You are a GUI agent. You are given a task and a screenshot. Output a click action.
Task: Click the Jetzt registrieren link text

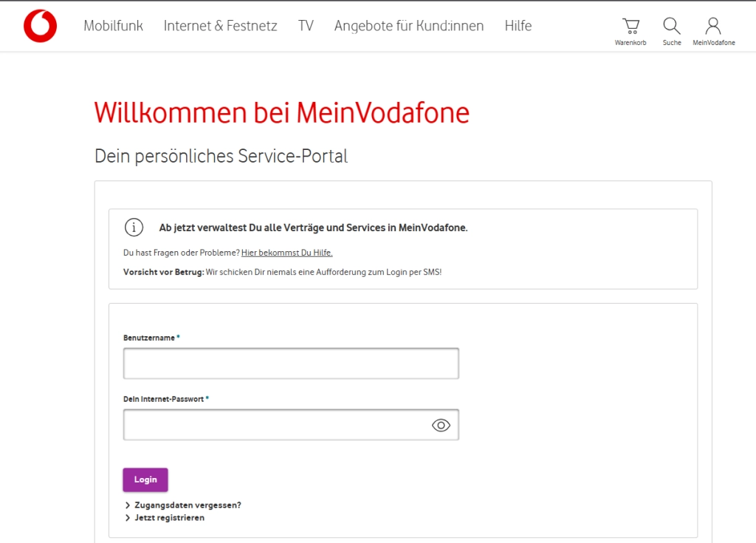click(x=169, y=518)
